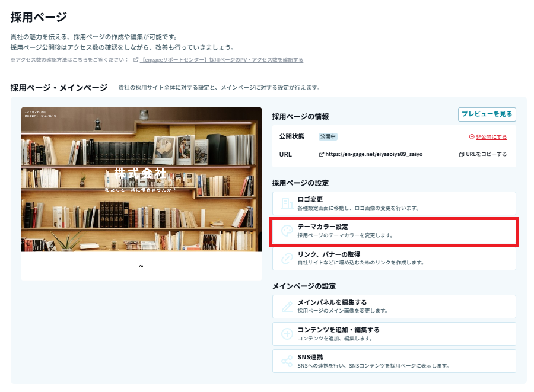Click the 採用ページの設定 heading
Image resolution: width=534 pixels, height=392 pixels.
click(300, 183)
